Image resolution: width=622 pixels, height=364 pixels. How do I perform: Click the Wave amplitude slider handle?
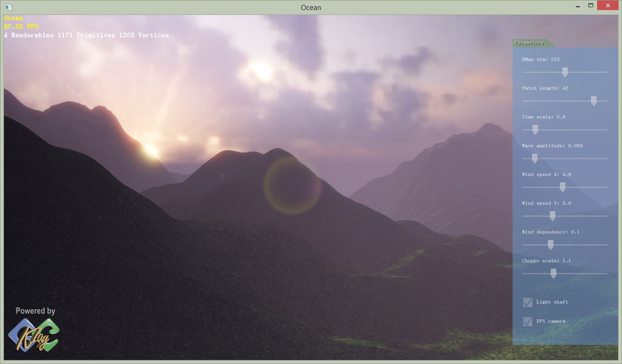535,159
